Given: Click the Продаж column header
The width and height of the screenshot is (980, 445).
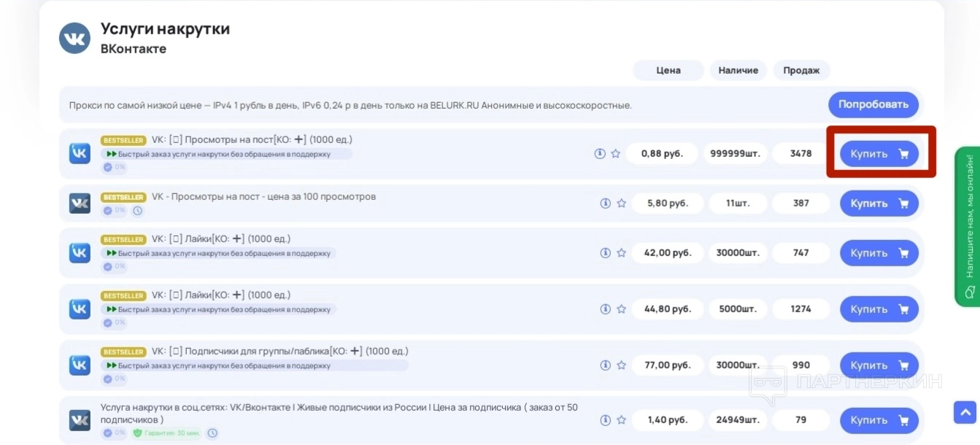Looking at the screenshot, I should pyautogui.click(x=801, y=71).
